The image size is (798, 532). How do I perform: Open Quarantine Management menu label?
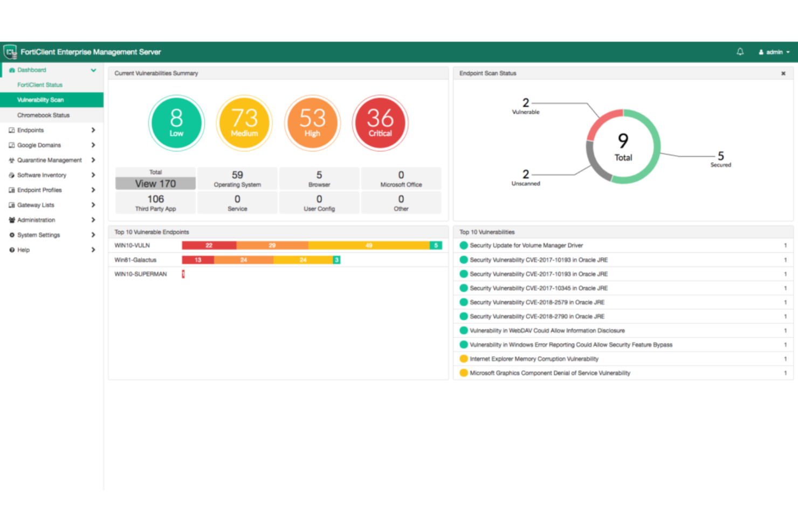click(50, 160)
